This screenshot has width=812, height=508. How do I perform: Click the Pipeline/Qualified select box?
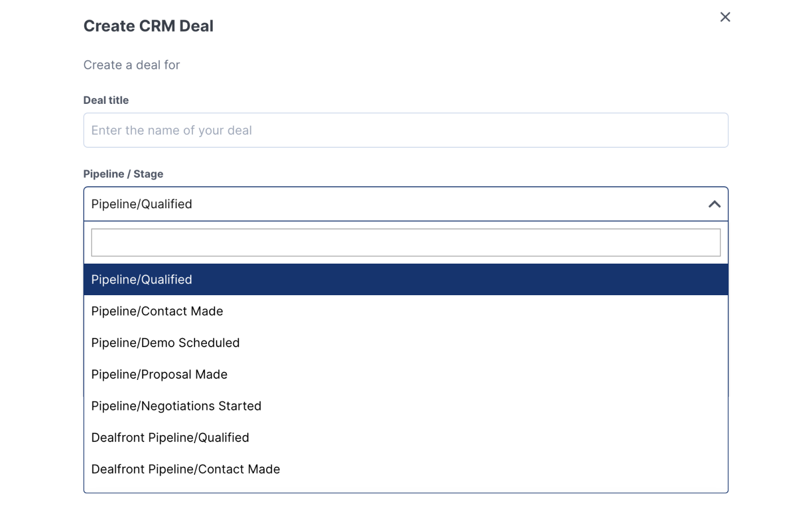pos(395,204)
